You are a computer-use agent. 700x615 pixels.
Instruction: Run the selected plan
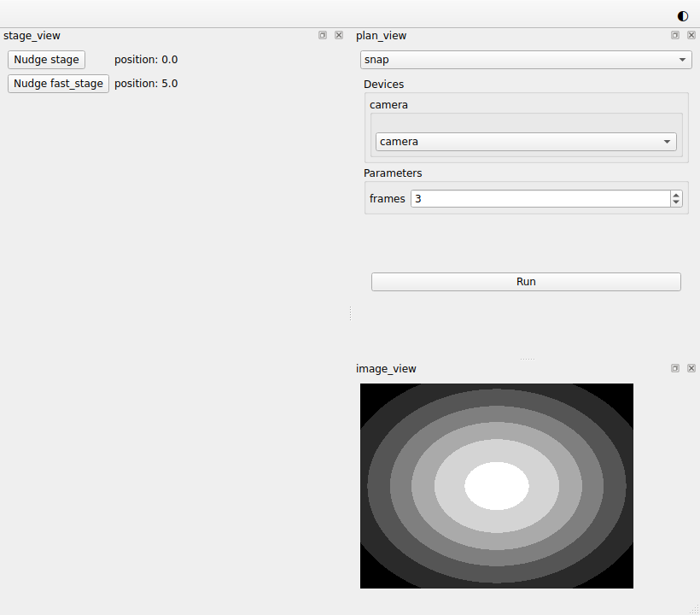(526, 282)
